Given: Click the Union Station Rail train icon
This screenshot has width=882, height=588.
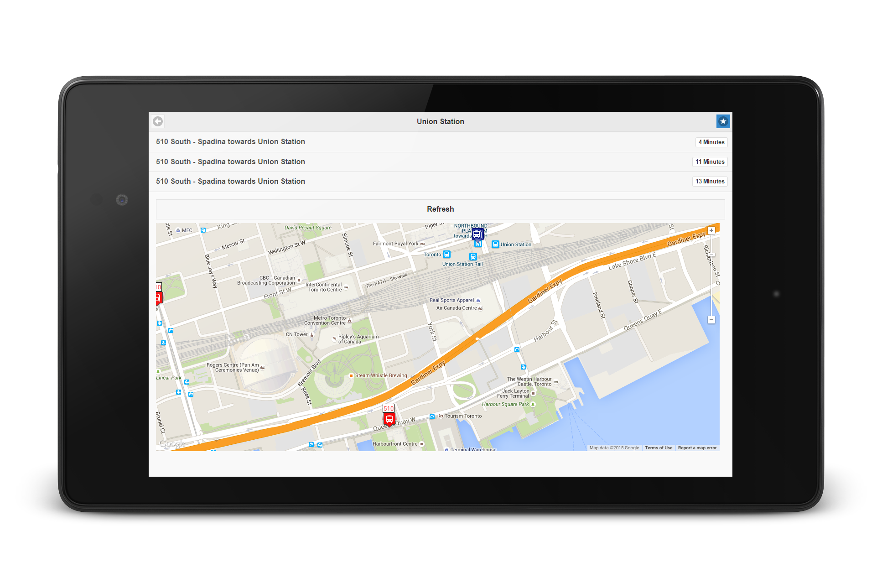Looking at the screenshot, I should coord(473,257).
